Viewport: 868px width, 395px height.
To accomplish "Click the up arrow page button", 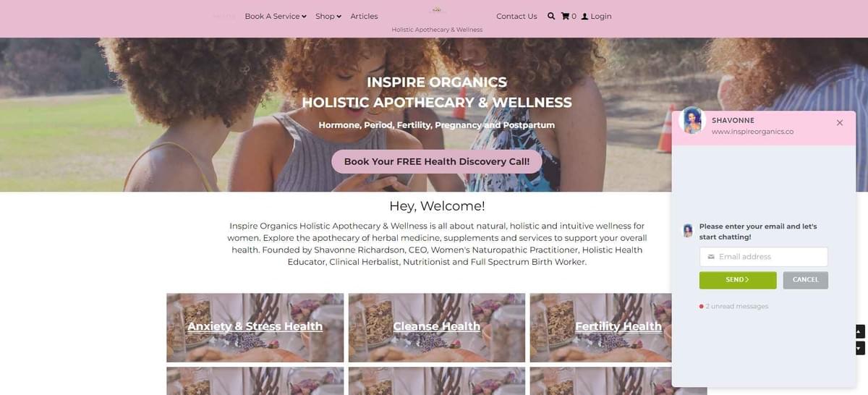I will pyautogui.click(x=860, y=331).
